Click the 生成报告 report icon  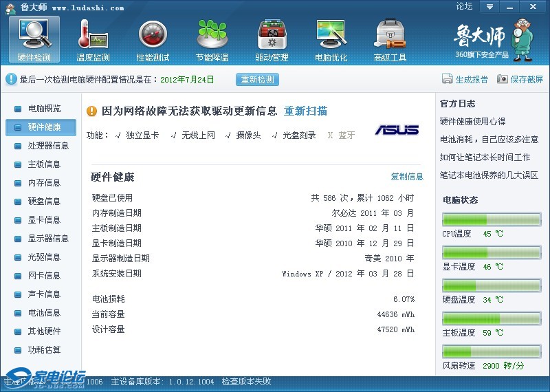(x=448, y=79)
